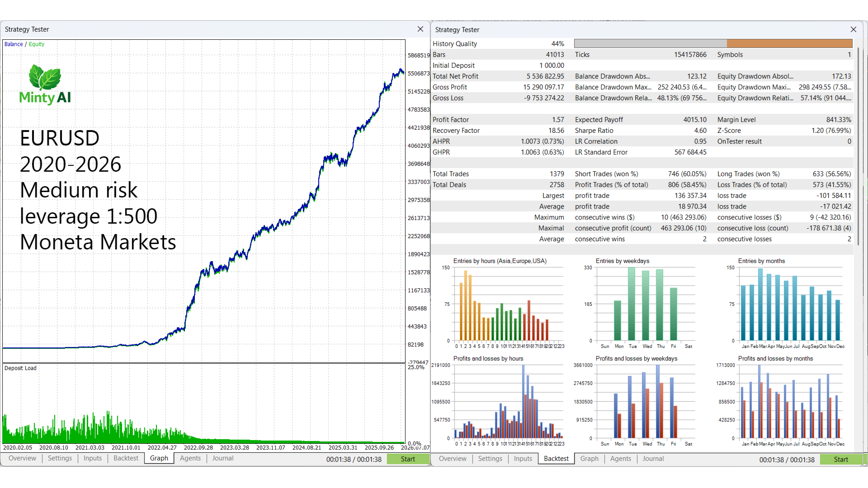Click the backtest report vertical scrollbar
Image resolution: width=868 pixels, height=488 pixels.
click(857, 147)
